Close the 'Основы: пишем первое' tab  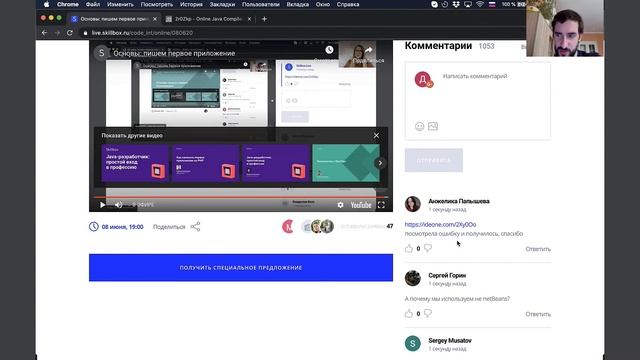(x=155, y=19)
